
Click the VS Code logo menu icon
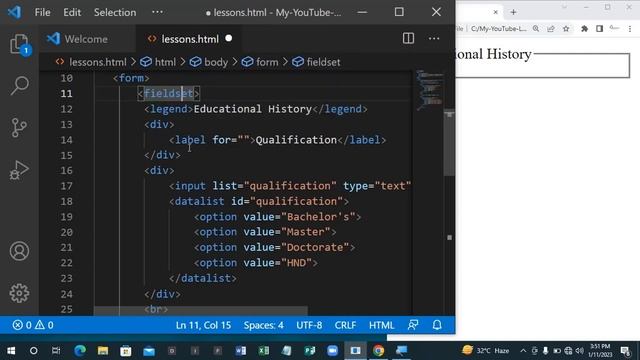(x=15, y=12)
